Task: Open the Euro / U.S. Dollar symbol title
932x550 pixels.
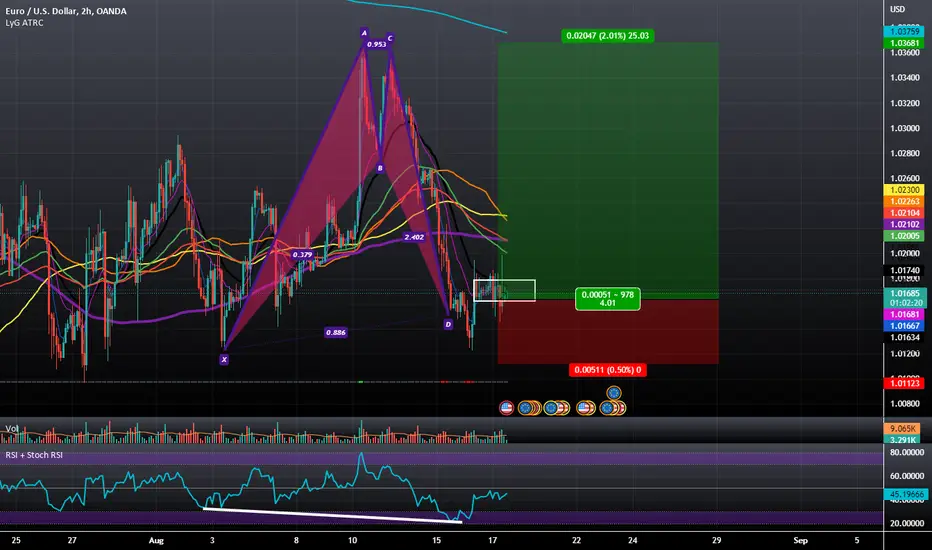Action: [x=66, y=11]
